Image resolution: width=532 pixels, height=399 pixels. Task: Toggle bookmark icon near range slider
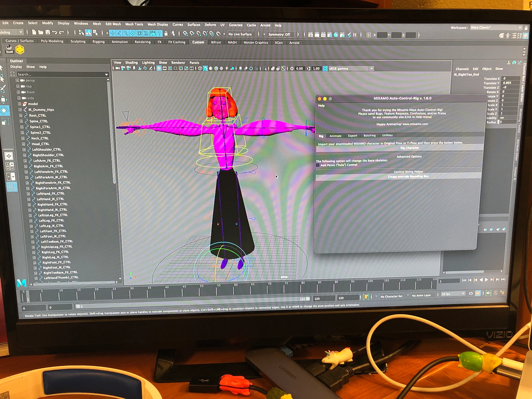(366, 296)
